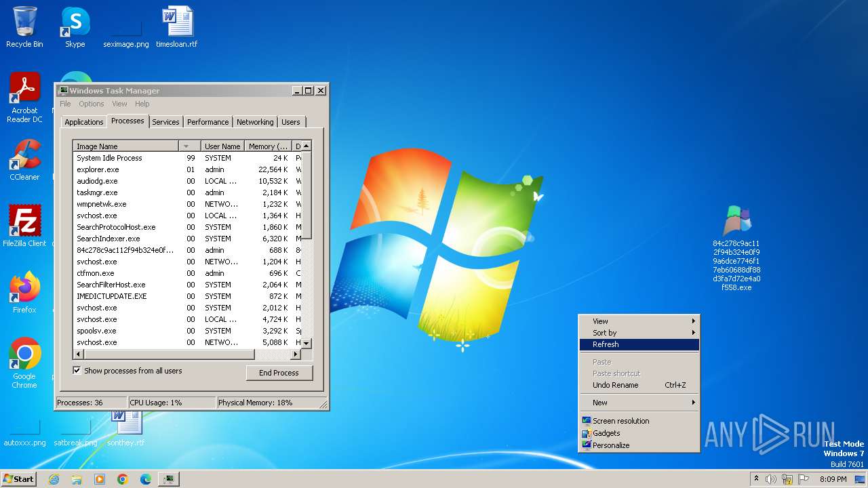
Task: Select the ctfmon.exe process
Action: [x=187, y=273]
